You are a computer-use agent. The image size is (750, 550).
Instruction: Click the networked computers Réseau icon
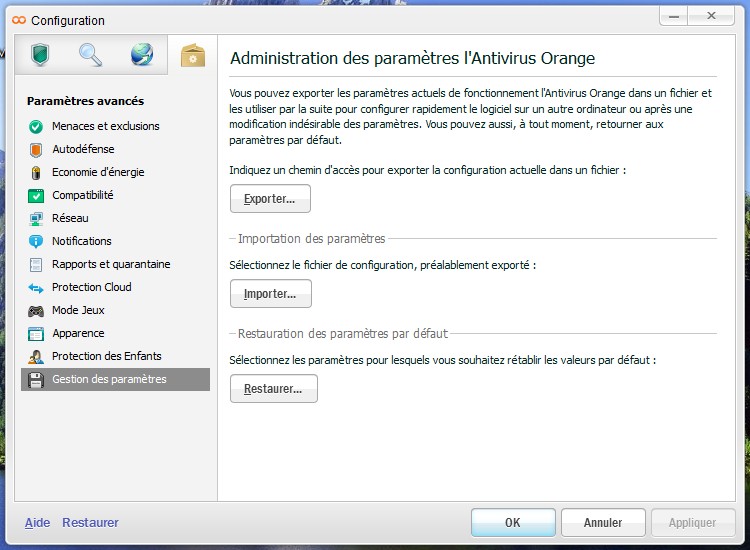tap(36, 219)
